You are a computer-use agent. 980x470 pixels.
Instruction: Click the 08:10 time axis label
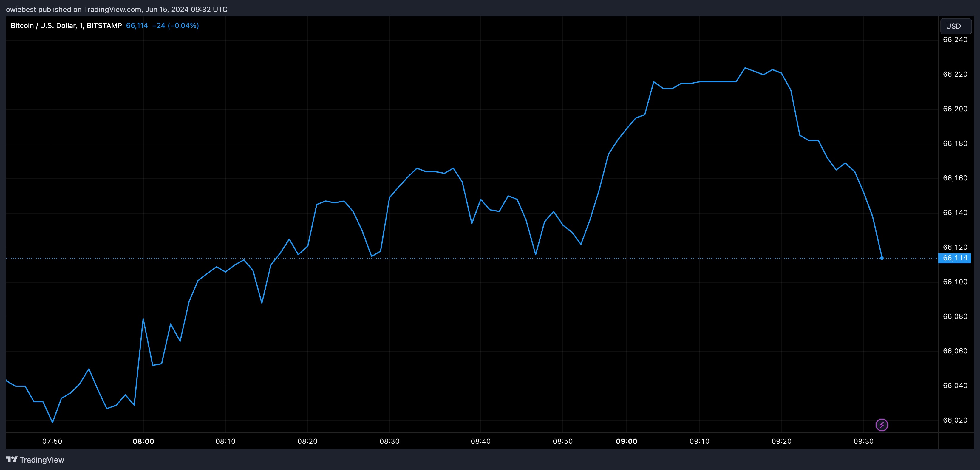tap(225, 441)
